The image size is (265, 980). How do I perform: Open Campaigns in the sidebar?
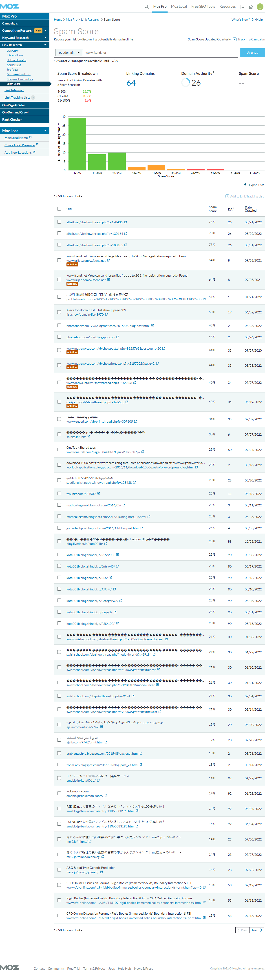25,23
